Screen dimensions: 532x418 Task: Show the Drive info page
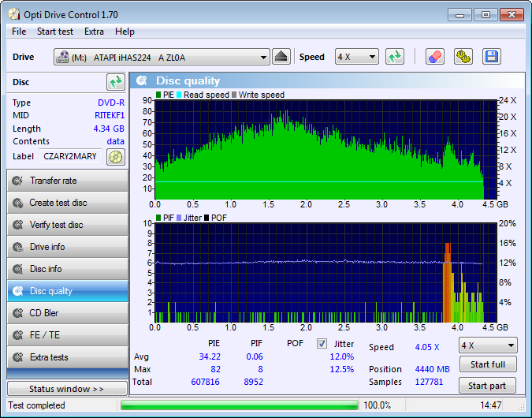coord(68,247)
